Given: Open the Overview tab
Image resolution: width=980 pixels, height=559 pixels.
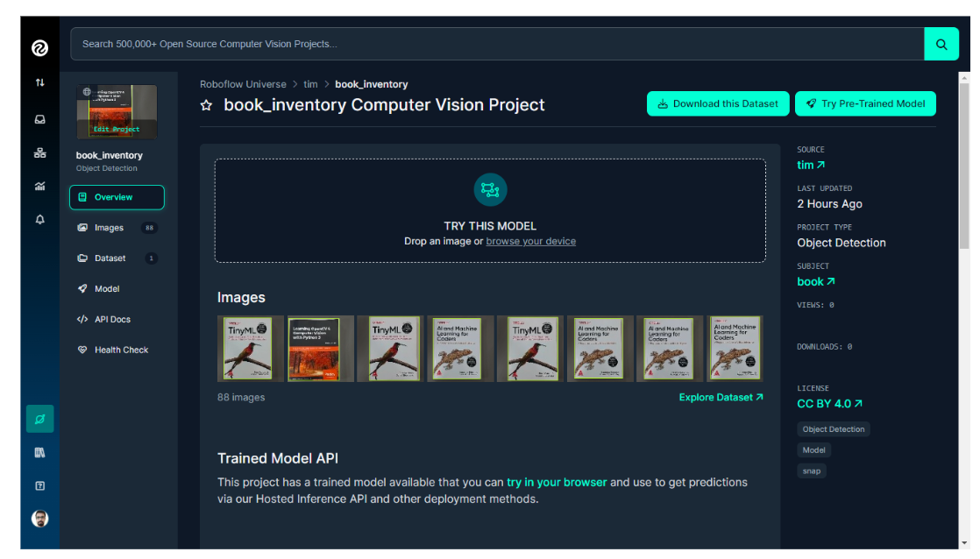Looking at the screenshot, I should (x=117, y=197).
